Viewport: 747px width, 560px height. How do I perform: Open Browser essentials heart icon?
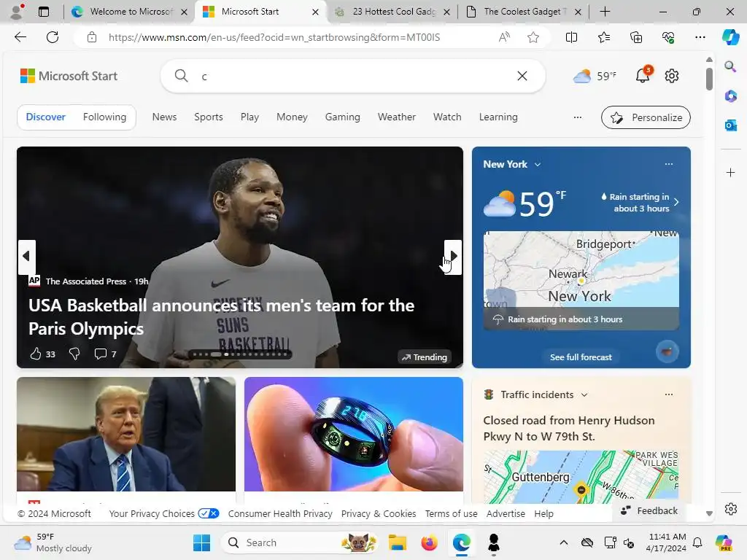pyautogui.click(x=668, y=37)
